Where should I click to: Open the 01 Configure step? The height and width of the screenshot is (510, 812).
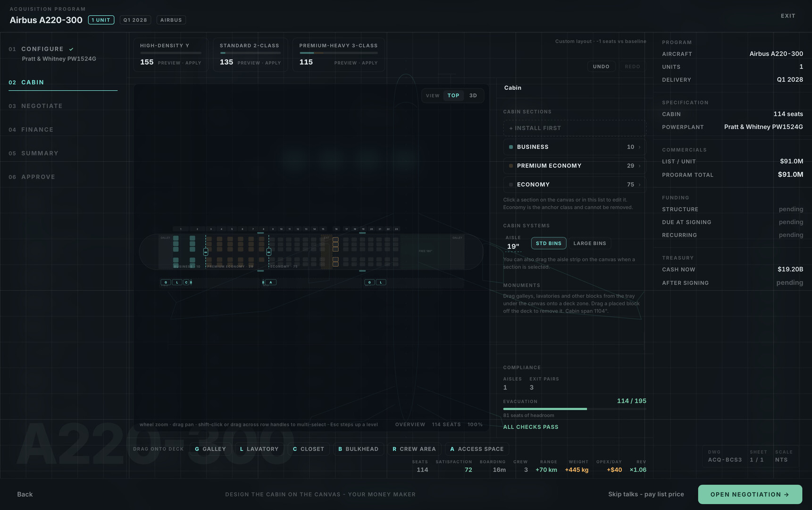(63, 53)
